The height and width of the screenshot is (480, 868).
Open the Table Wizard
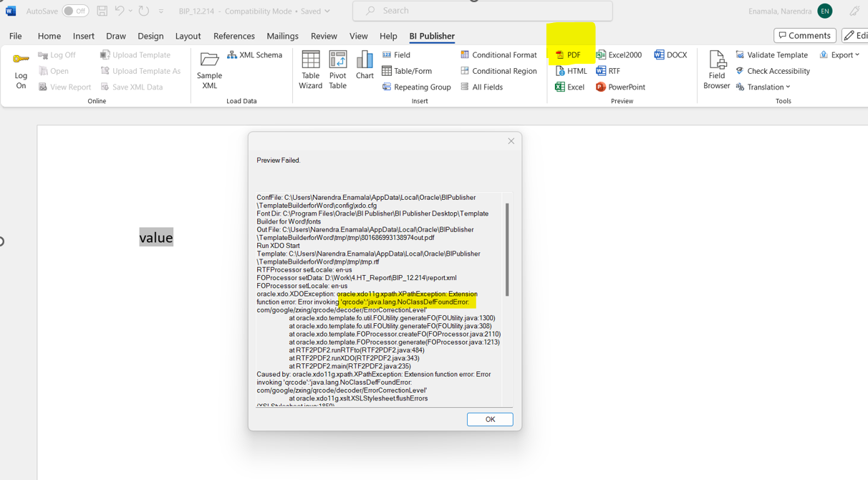[x=311, y=69]
